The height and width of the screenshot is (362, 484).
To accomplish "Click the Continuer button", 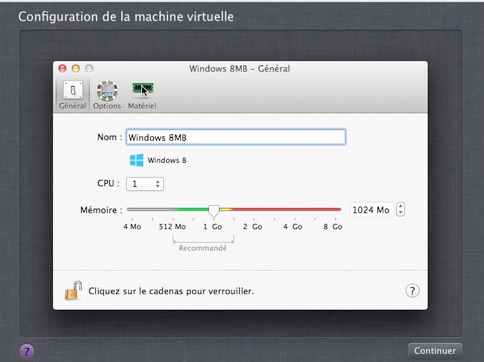I will [435, 351].
